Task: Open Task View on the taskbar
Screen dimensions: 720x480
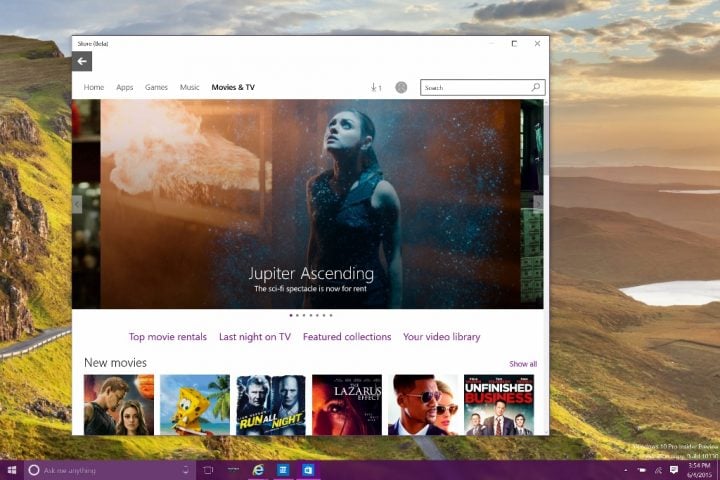Action: point(208,470)
